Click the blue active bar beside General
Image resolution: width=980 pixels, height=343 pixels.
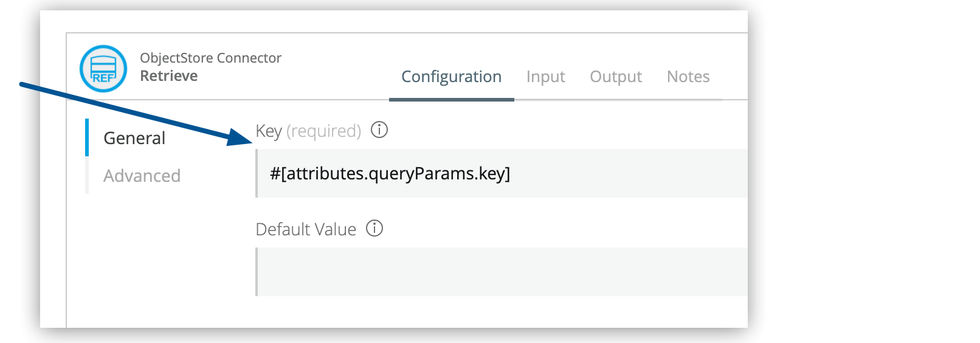coord(87,137)
